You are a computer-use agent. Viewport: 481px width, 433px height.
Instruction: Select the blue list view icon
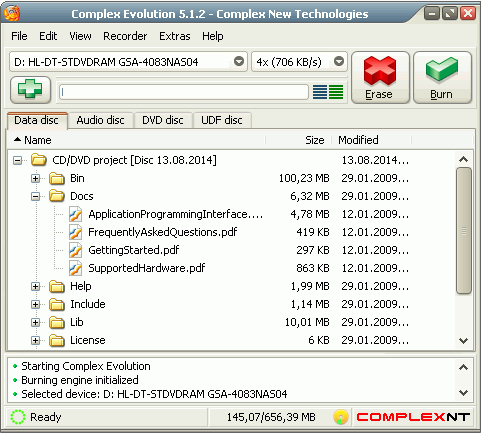click(x=320, y=92)
